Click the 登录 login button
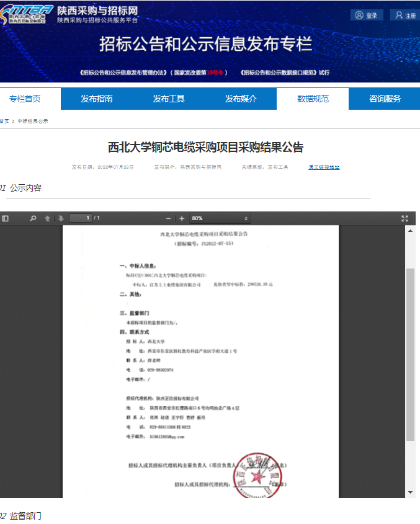The image size is (420, 524). pyautogui.click(x=367, y=16)
